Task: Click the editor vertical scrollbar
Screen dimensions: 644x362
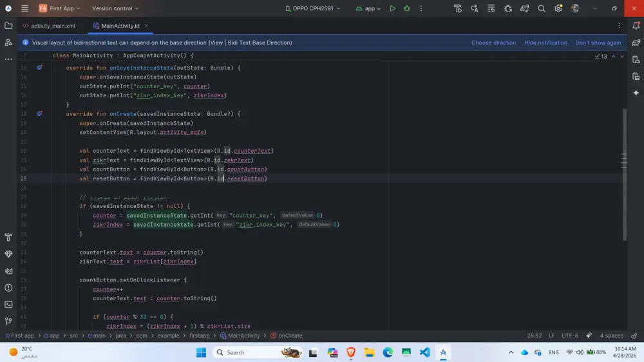Action: [x=625, y=175]
